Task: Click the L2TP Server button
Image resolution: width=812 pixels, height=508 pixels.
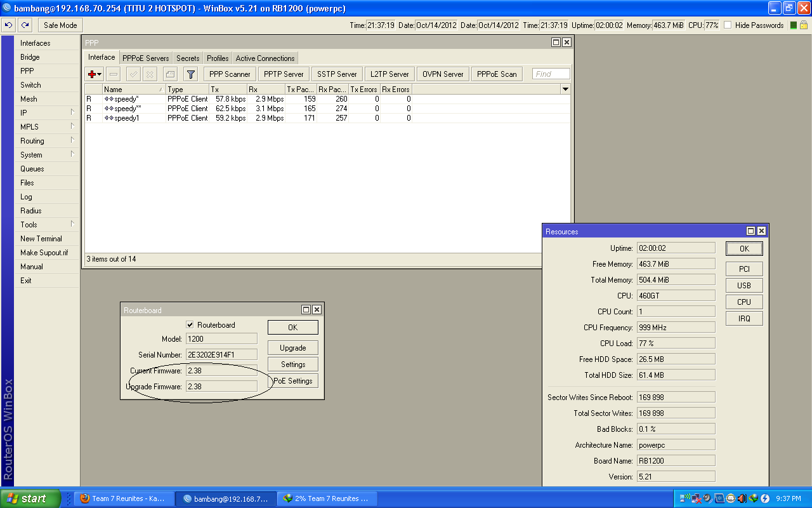Action: (390, 74)
